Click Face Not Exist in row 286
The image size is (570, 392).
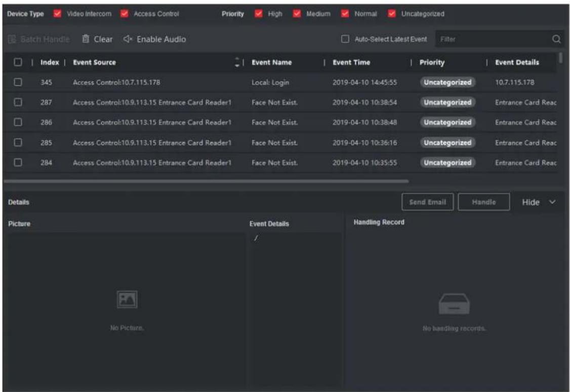tap(274, 122)
